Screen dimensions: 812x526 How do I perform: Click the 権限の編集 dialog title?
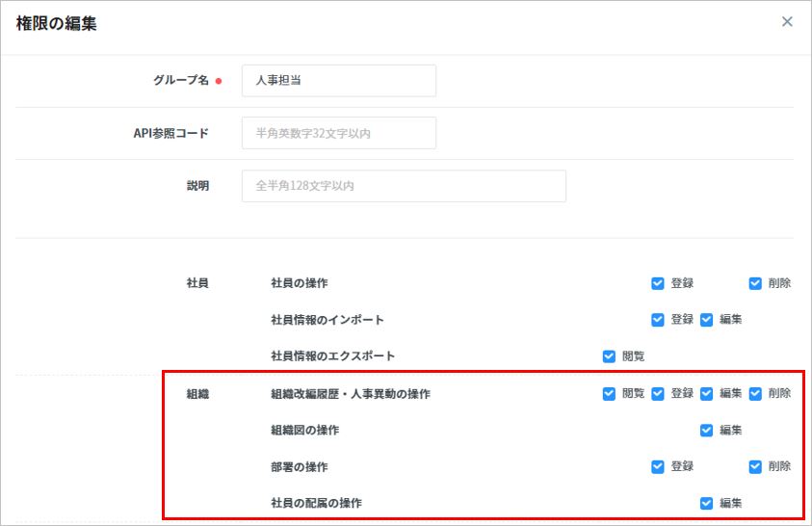[x=56, y=23]
